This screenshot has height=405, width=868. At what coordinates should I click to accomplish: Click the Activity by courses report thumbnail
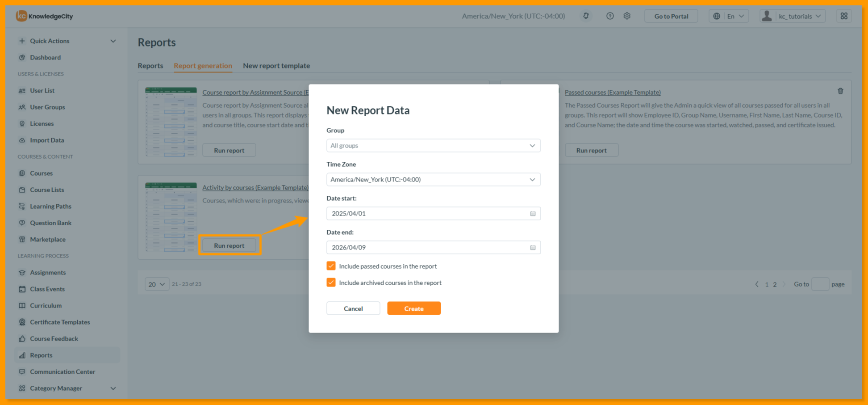[171, 217]
